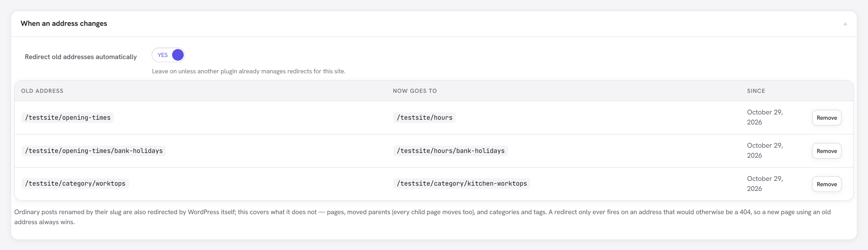Select the /testsite/hours destination address
The image size is (868, 250).
(424, 117)
